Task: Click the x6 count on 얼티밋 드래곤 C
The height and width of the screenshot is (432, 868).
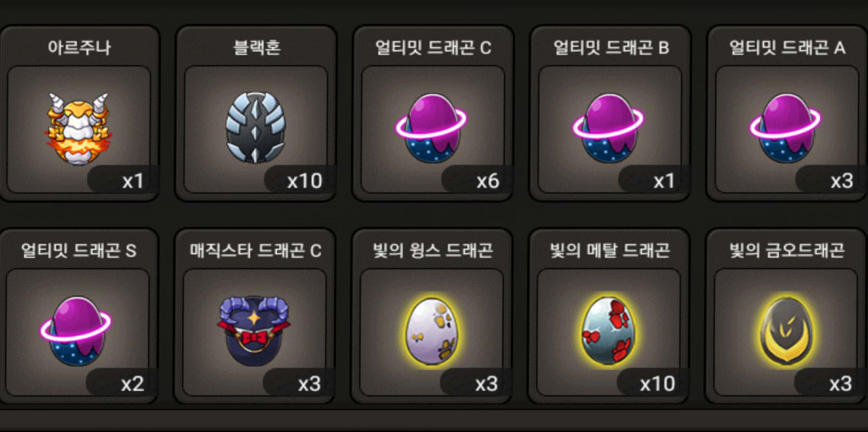Action: pyautogui.click(x=488, y=181)
